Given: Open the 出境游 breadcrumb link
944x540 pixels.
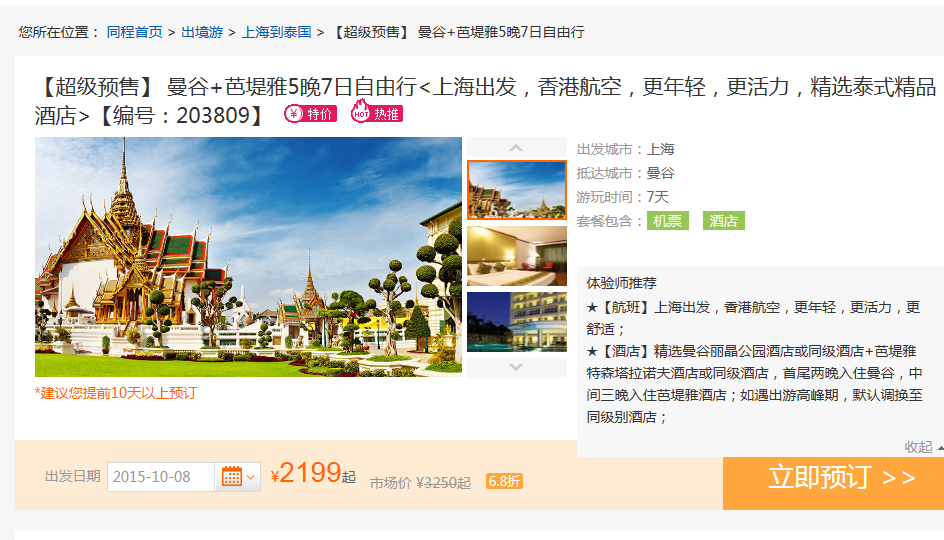Looking at the screenshot, I should pyautogui.click(x=202, y=32).
